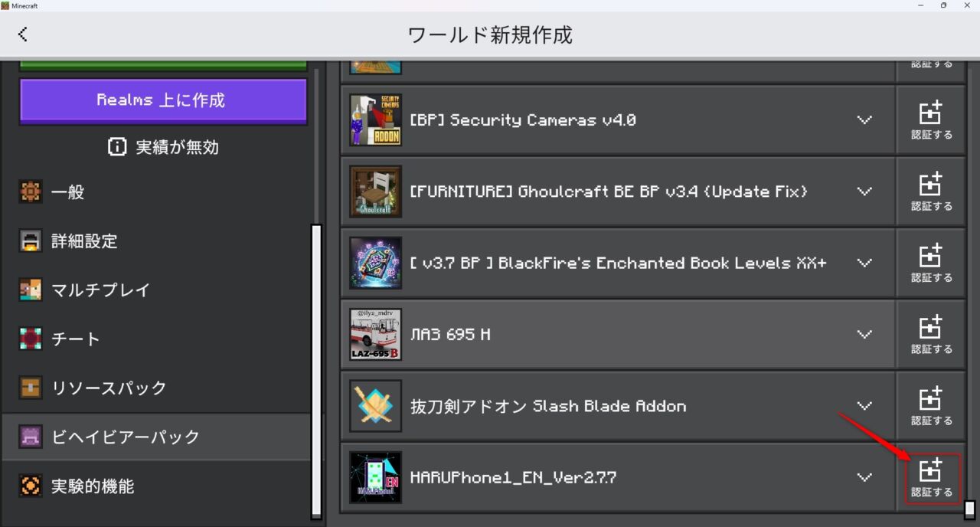Screen dimensions: 980x527
Task: Activate the ЛАЗ 695 Н pack
Action: [931, 334]
